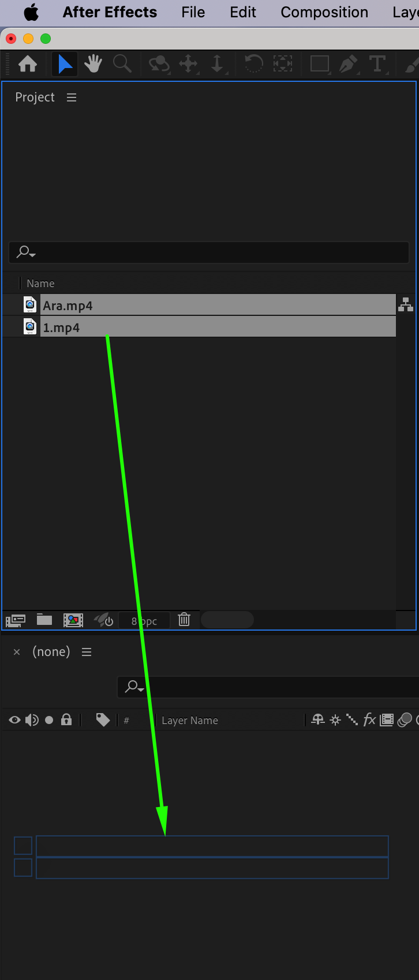This screenshot has width=419, height=980.
Task: Toggle the audio speaker column header
Action: [32, 720]
